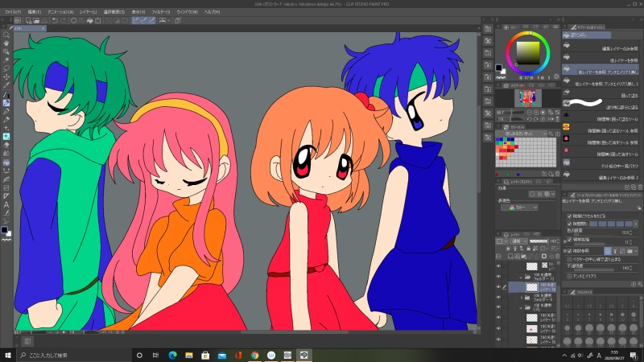Open Google Chrome from the taskbar

(254, 355)
